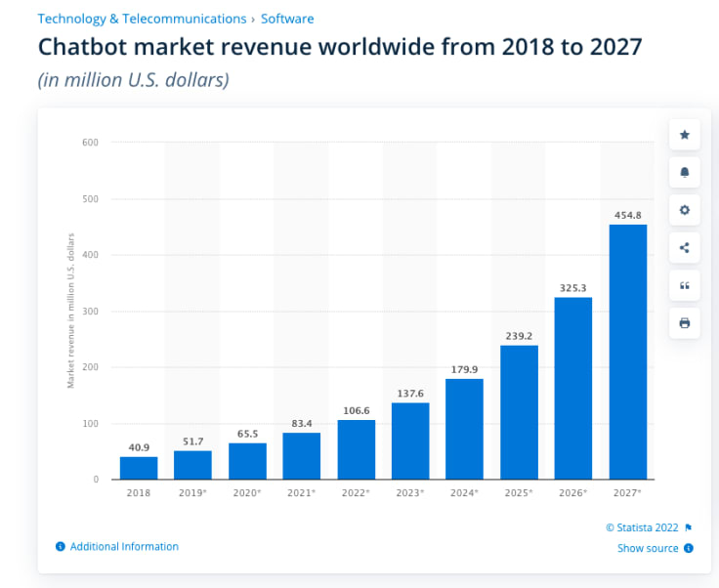Click the print icon

click(x=684, y=323)
